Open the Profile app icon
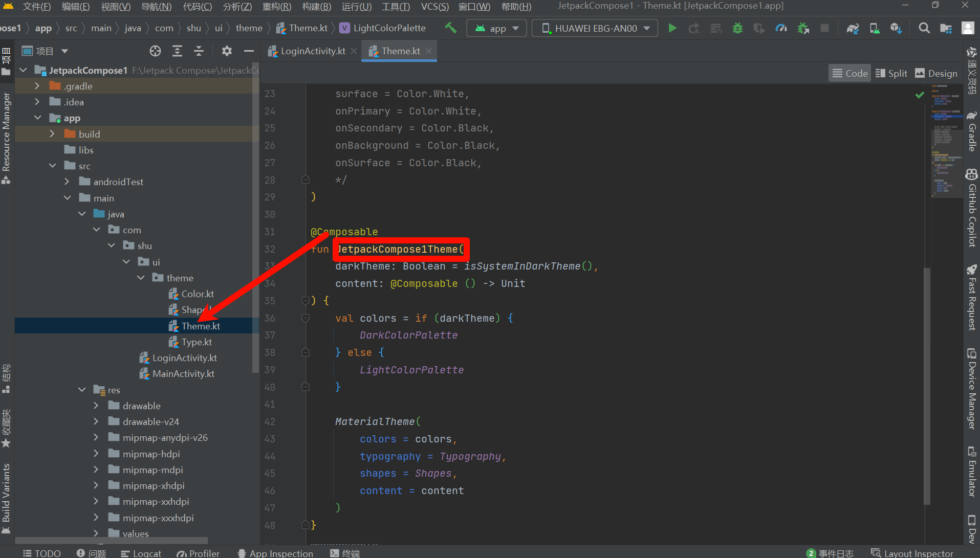 (781, 28)
